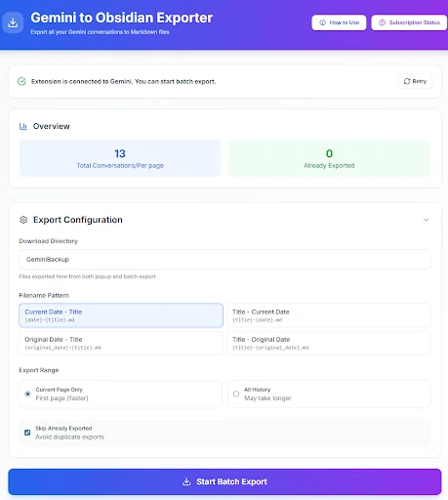Click 'Export all your Gemini conversations' subtitle
Screen dimensions: 448x500
coord(100,32)
